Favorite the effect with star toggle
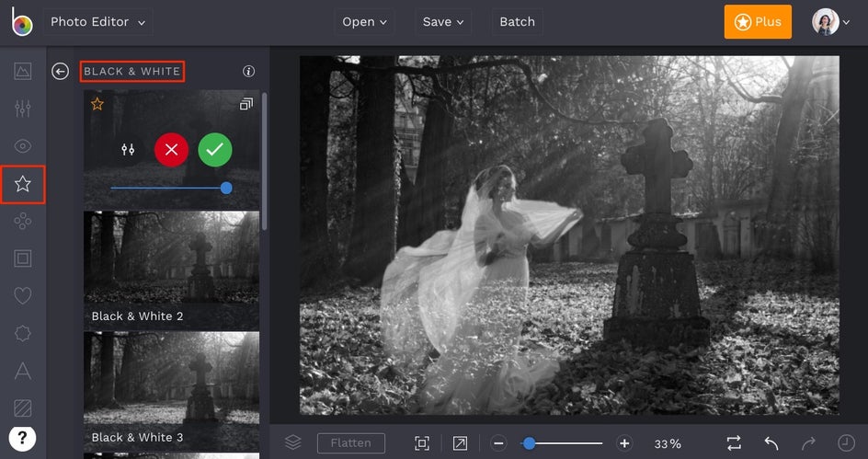 [x=97, y=105]
